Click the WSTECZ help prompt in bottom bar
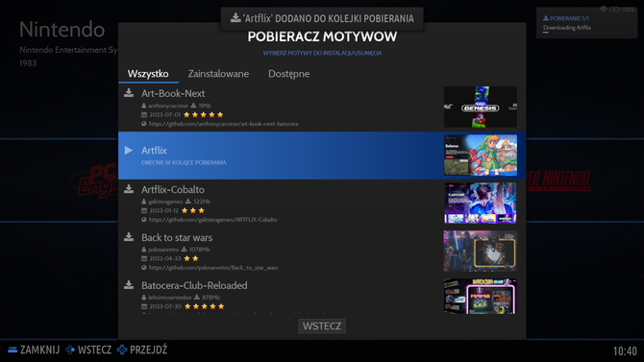 pyautogui.click(x=88, y=350)
